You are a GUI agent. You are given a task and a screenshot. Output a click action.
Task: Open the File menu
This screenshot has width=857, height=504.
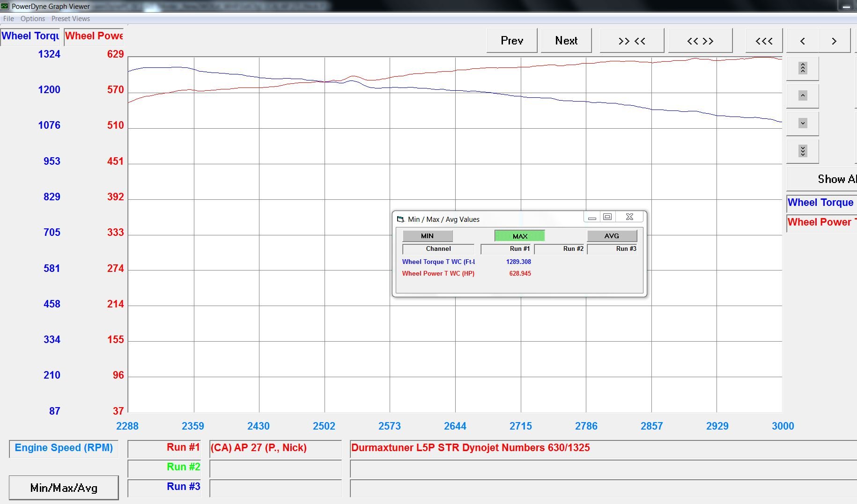(8, 19)
